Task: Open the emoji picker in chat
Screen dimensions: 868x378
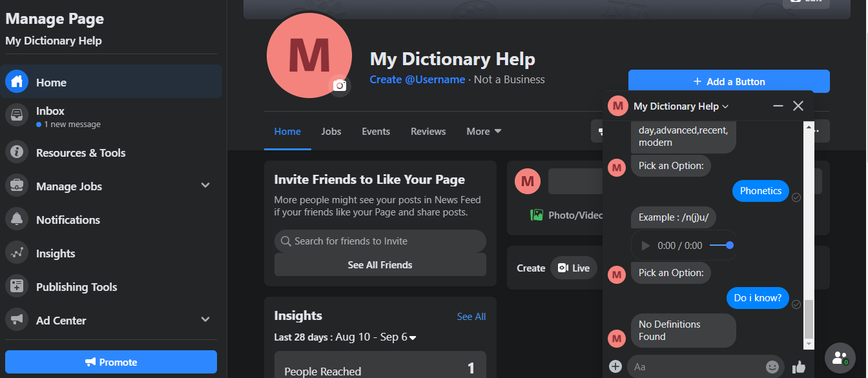Action: click(x=772, y=366)
